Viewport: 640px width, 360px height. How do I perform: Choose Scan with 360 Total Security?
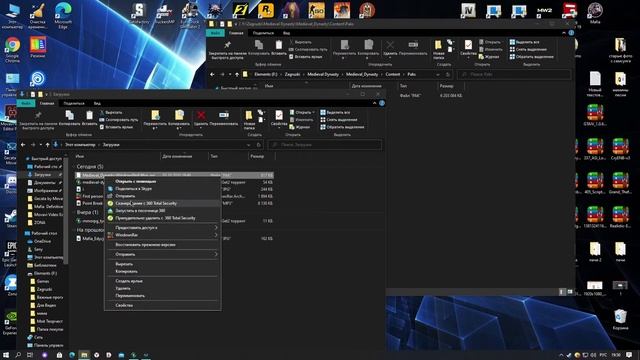pyautogui.click(x=162, y=203)
